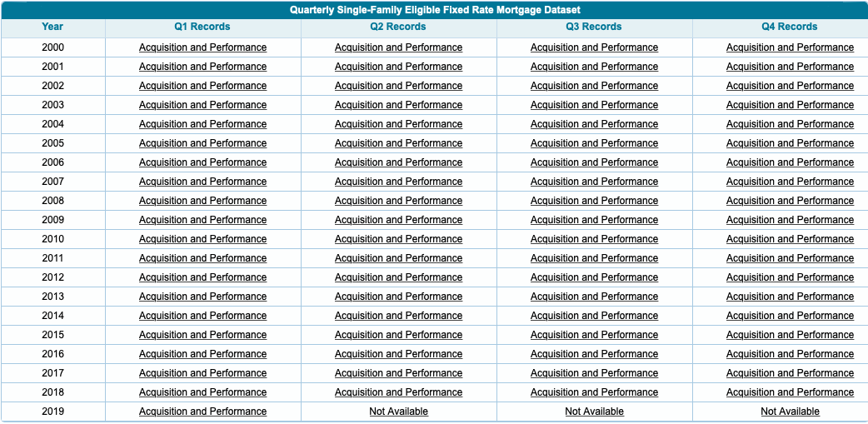Open 2000 Q1 Acquisition and Performance link
Image resolution: width=868 pixels, height=424 pixels.
(202, 47)
